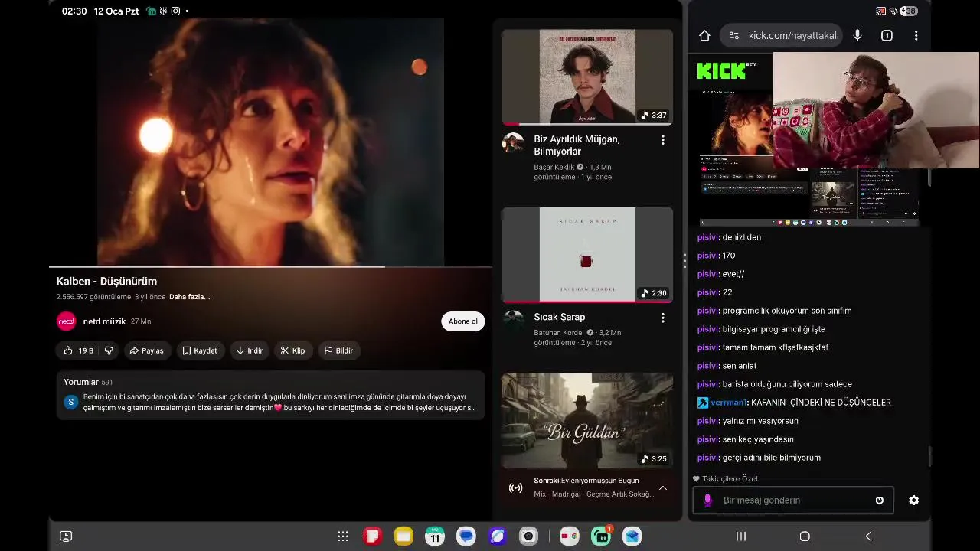Select chat message 'bilgisayar programcılığı işte'
Viewport: 980px width, 551px height.
pyautogui.click(x=773, y=329)
